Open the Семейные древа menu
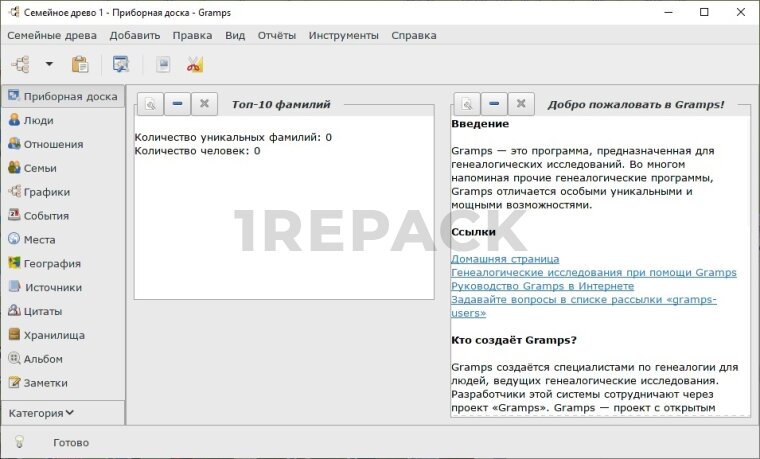This screenshot has width=760, height=459. pos(52,35)
